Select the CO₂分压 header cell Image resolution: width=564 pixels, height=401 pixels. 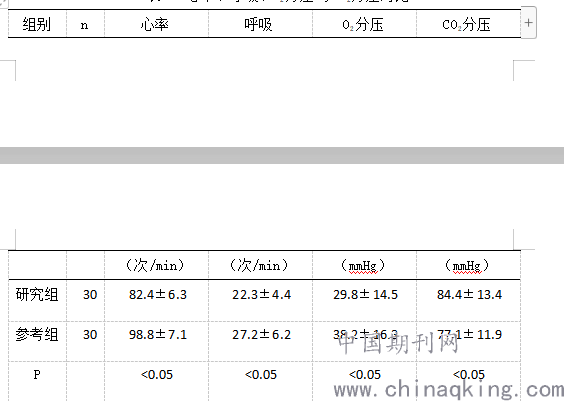pos(468,24)
